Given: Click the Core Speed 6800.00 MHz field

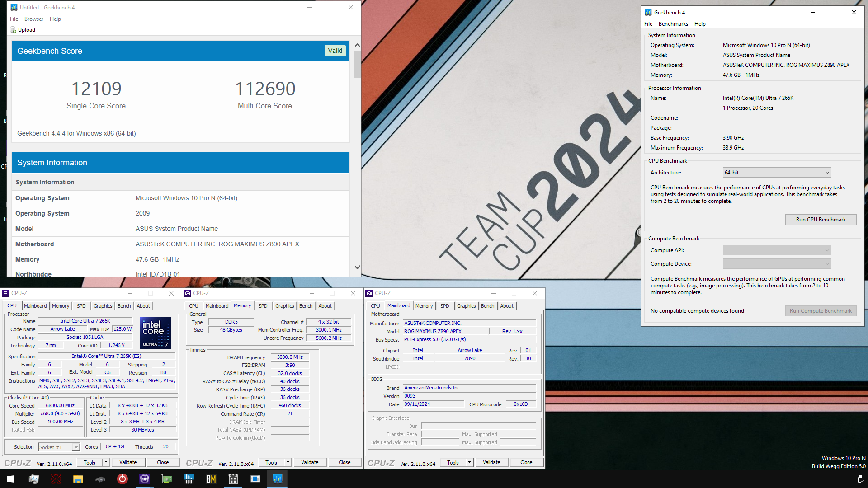Looking at the screenshot, I should point(60,406).
